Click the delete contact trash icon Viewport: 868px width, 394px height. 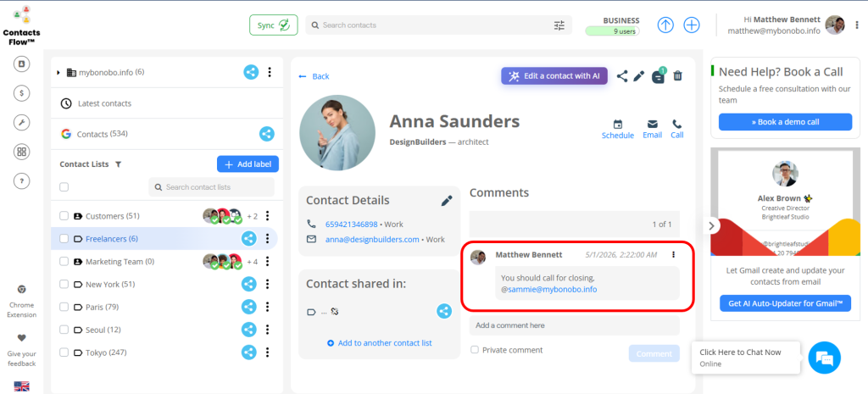click(x=677, y=76)
